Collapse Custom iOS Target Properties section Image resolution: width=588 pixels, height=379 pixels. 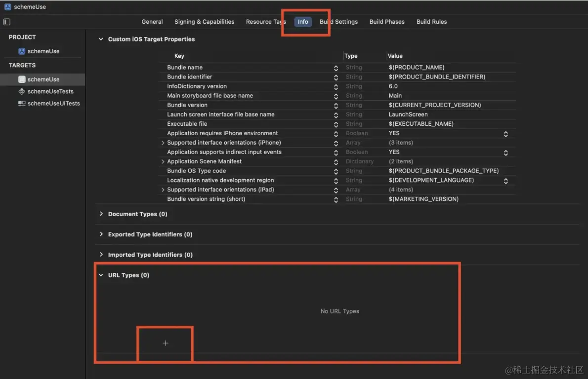pyautogui.click(x=101, y=39)
